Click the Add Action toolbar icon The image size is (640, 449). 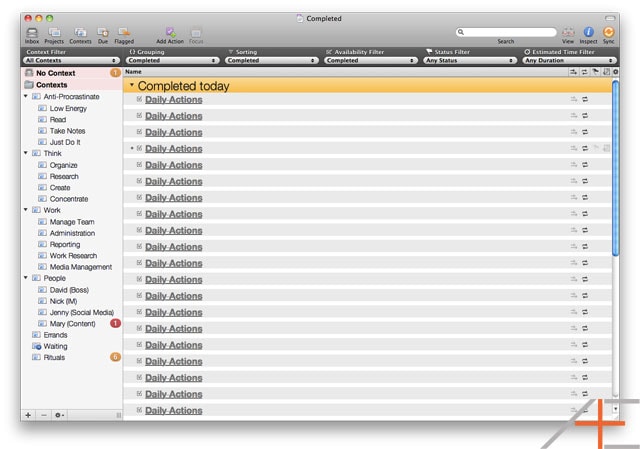(170, 33)
